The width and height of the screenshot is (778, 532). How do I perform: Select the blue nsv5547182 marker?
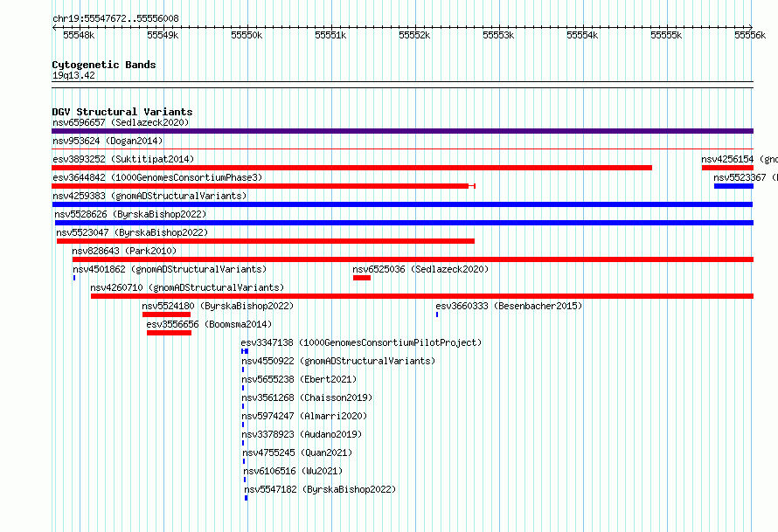click(x=247, y=498)
